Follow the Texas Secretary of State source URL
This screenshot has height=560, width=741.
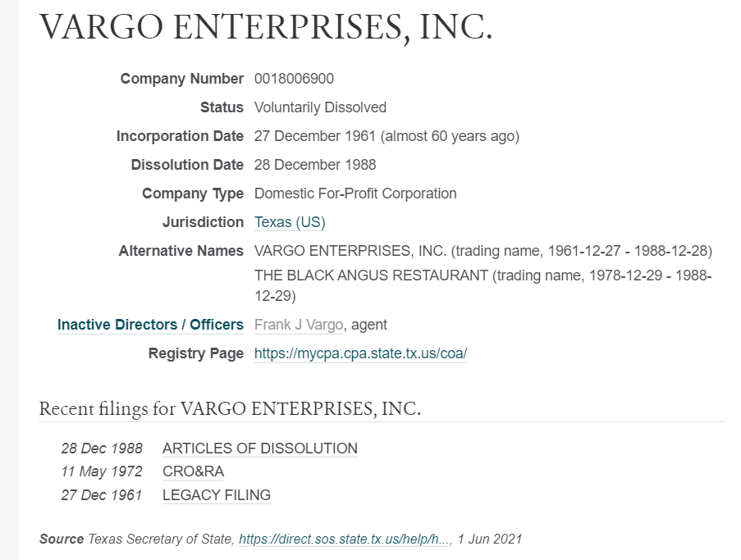point(345,539)
